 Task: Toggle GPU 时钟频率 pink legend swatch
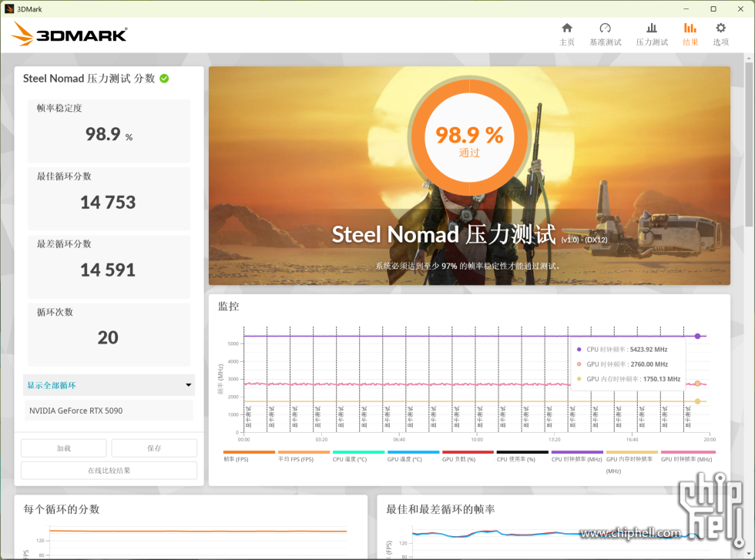click(688, 452)
